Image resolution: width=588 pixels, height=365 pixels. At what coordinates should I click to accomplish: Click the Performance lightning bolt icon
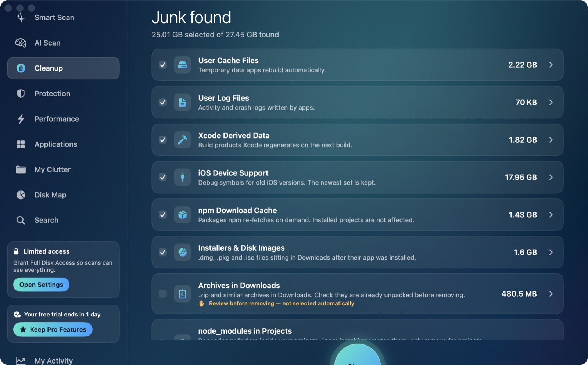pyautogui.click(x=21, y=119)
